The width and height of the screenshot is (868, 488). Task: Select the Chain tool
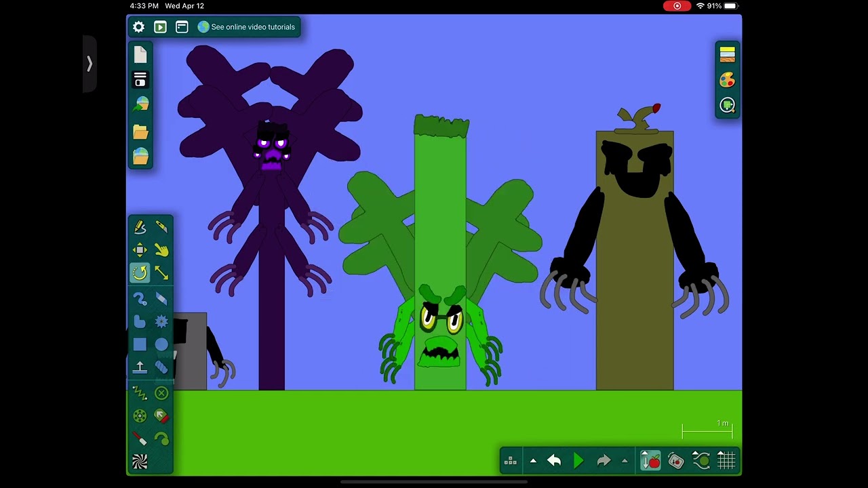[x=161, y=367]
